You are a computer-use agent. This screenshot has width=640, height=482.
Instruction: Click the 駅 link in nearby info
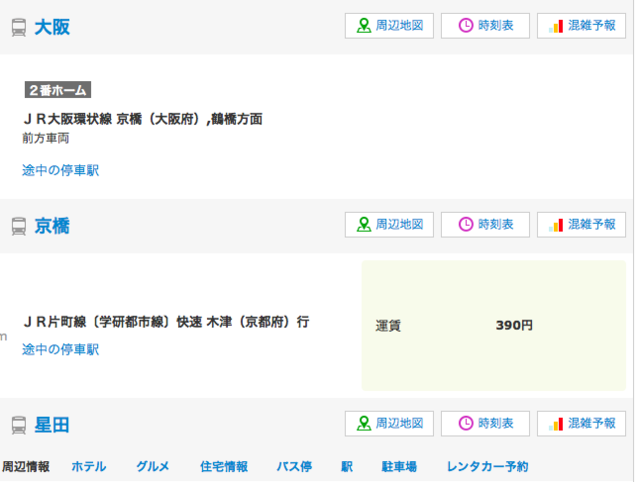pyautogui.click(x=347, y=466)
